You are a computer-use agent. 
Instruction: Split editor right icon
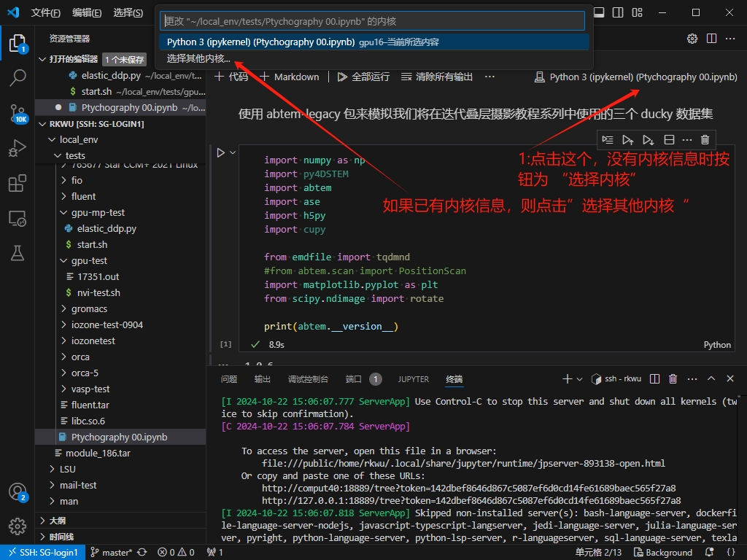point(712,39)
